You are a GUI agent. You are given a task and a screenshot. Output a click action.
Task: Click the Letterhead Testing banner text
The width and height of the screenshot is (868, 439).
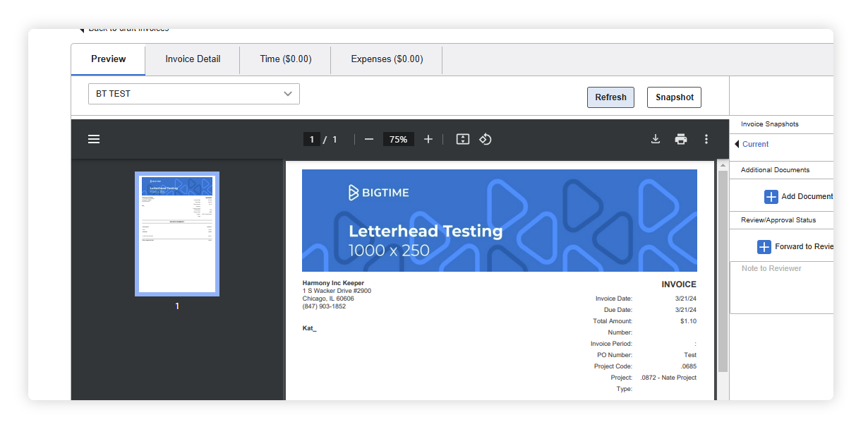coord(426,231)
